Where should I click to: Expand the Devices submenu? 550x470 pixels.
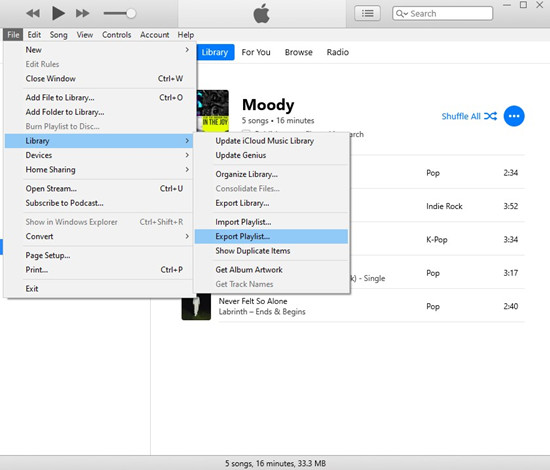pyautogui.click(x=99, y=155)
